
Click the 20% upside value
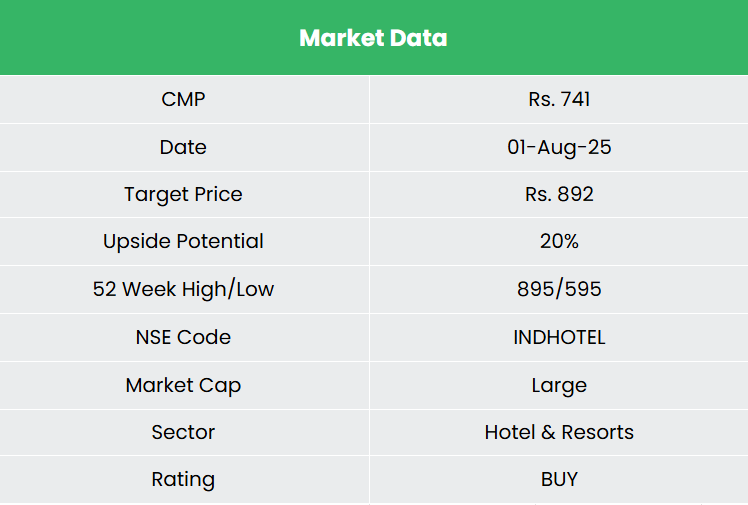coord(559,241)
